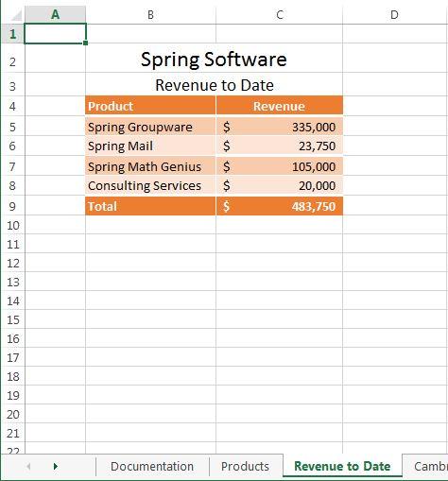Image resolution: width=448 pixels, height=481 pixels.
Task: Open the Documentation sheet tab
Action: coord(152,466)
